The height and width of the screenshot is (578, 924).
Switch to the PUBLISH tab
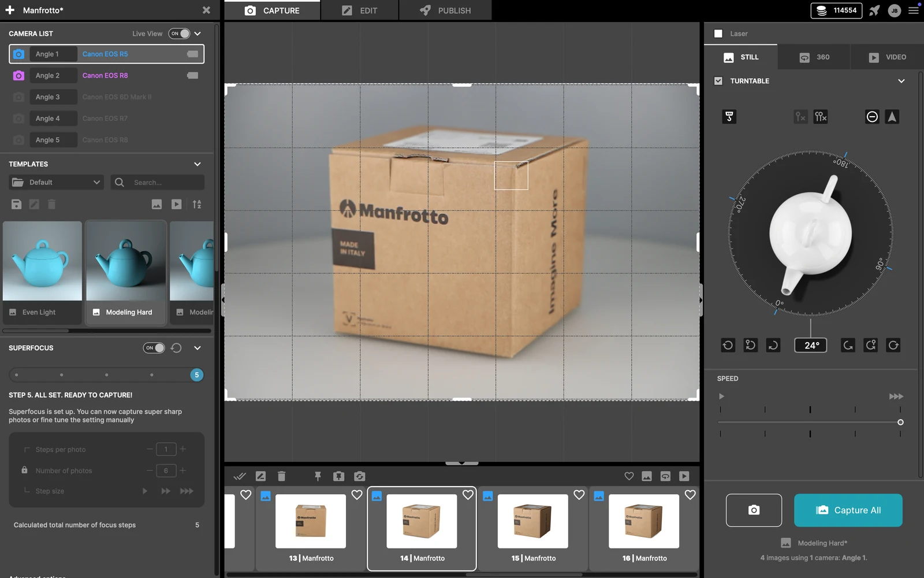(445, 10)
